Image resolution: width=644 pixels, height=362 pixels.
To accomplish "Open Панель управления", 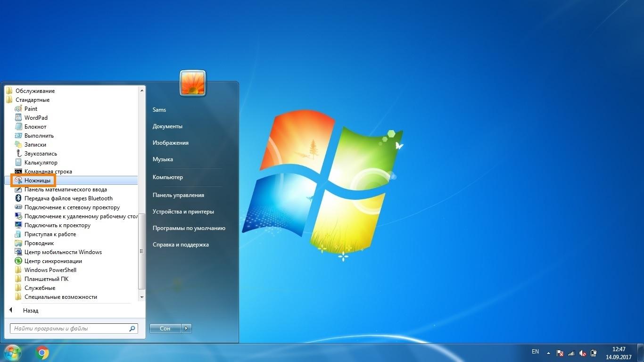I will [x=178, y=195].
